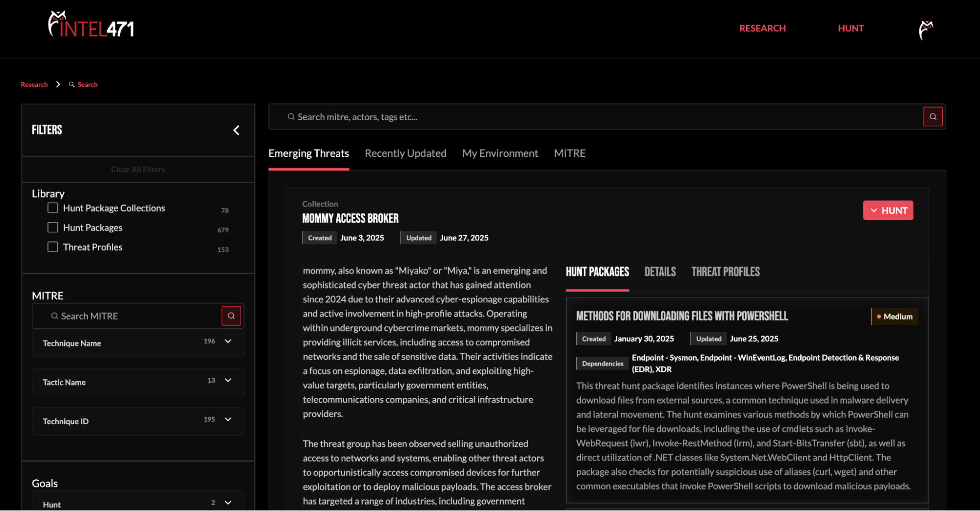Click the collection Created date June 3, 2025

362,238
